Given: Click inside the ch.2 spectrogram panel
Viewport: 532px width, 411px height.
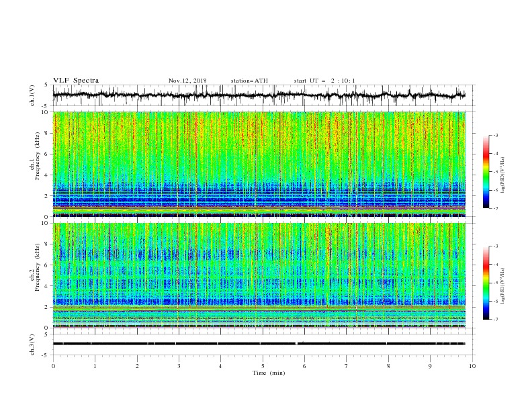Looking at the screenshot, I should [x=259, y=275].
